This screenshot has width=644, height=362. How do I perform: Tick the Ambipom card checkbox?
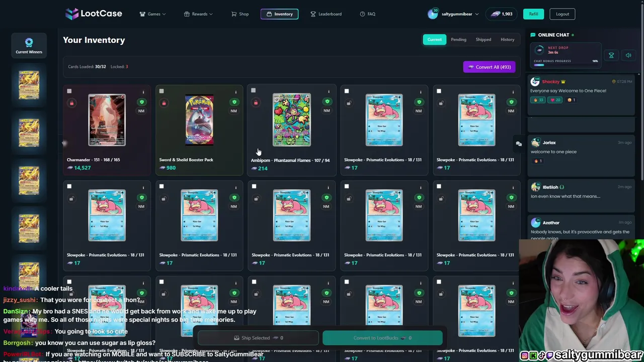coord(254,90)
